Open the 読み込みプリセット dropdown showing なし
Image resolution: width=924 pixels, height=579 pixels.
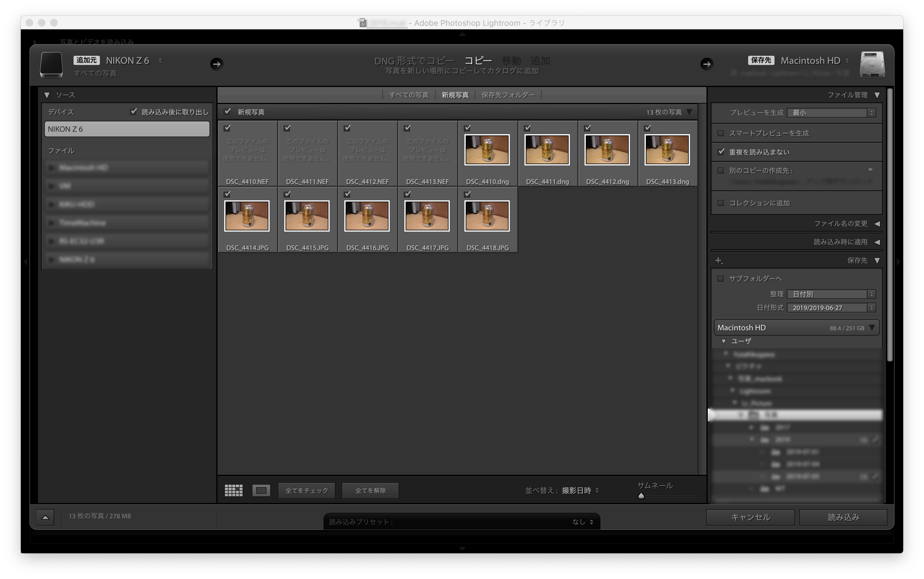[583, 522]
